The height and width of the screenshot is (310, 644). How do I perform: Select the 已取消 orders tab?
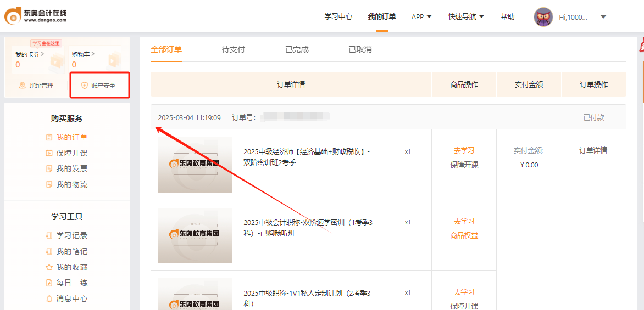[360, 49]
